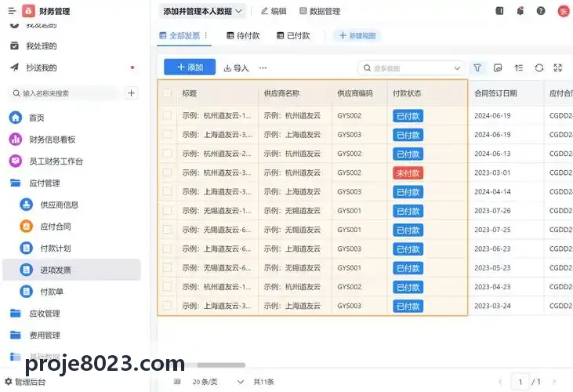Click the document panel icon in top bar

tap(499, 11)
